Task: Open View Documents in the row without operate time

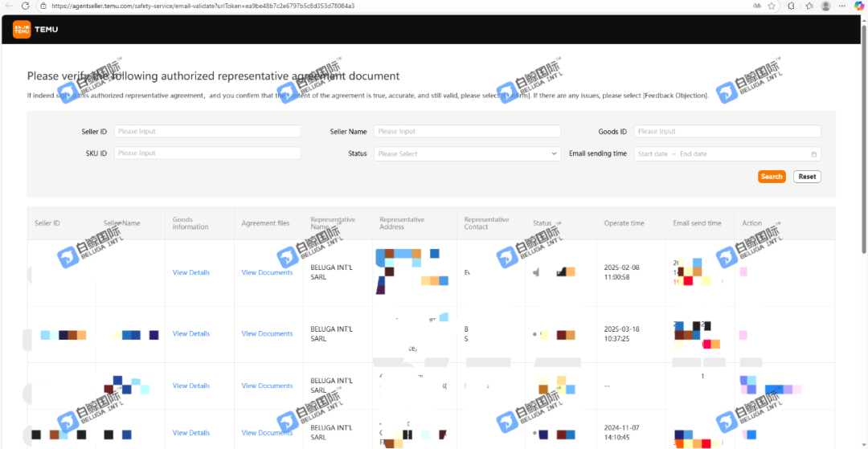Action: coord(267,386)
